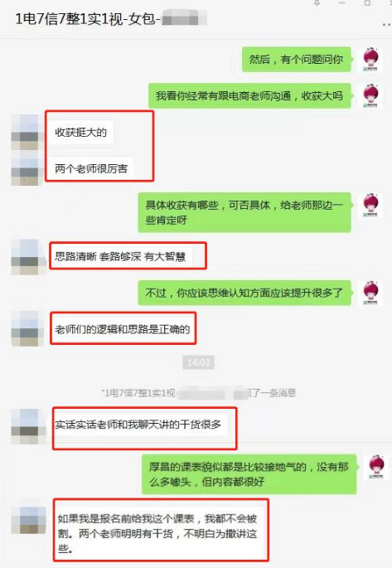392x568 pixels.
Task: Click avatar next to '我看你经常有跟电商老师沟通' message
Action: pyautogui.click(x=370, y=95)
